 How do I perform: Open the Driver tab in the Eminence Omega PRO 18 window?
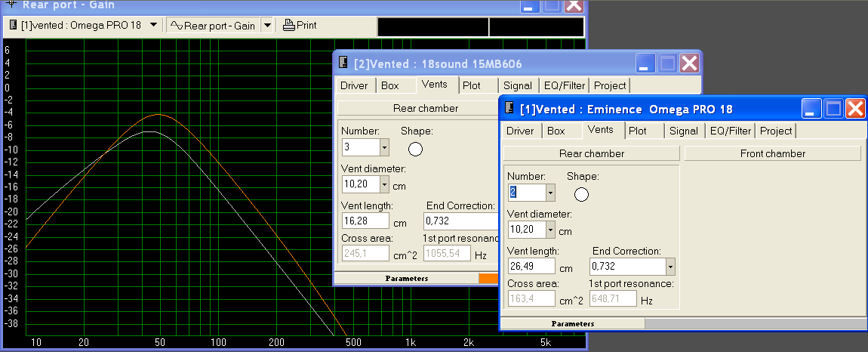click(520, 131)
